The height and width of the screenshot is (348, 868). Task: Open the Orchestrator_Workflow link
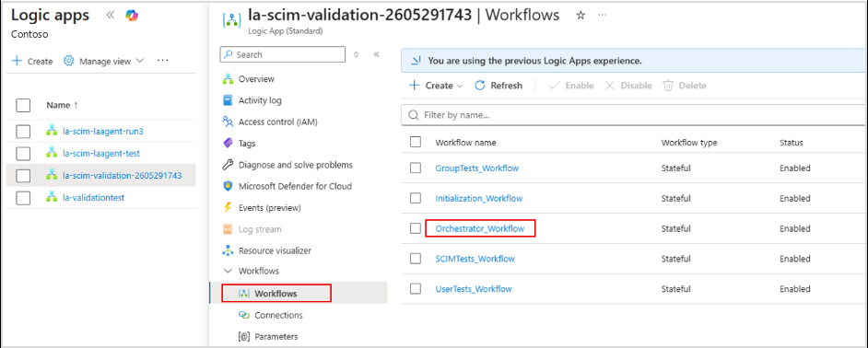479,228
